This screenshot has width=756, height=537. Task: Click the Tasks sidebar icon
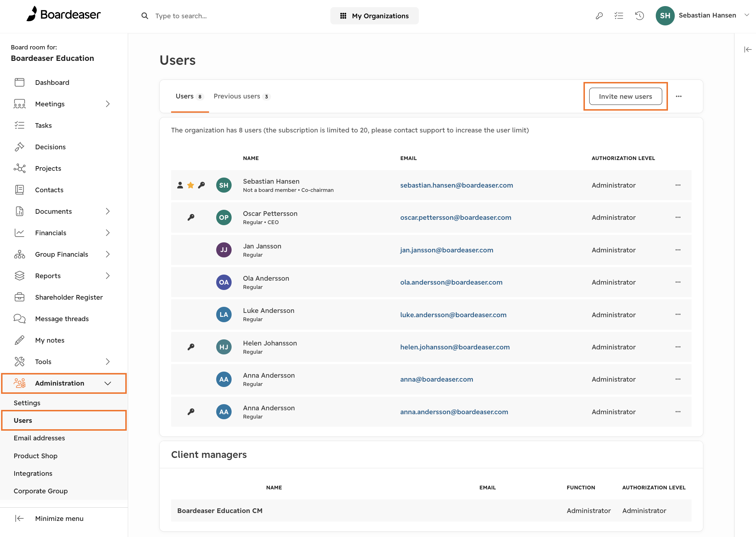[x=20, y=125]
